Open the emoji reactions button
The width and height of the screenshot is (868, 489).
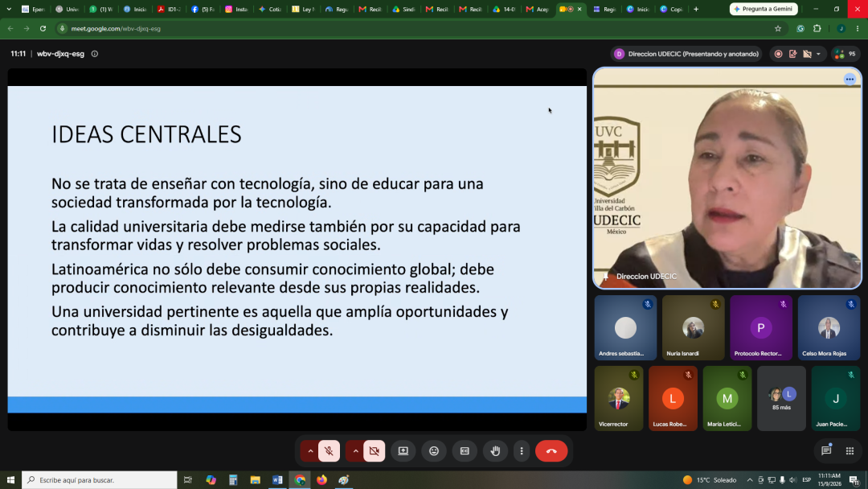[434, 450]
